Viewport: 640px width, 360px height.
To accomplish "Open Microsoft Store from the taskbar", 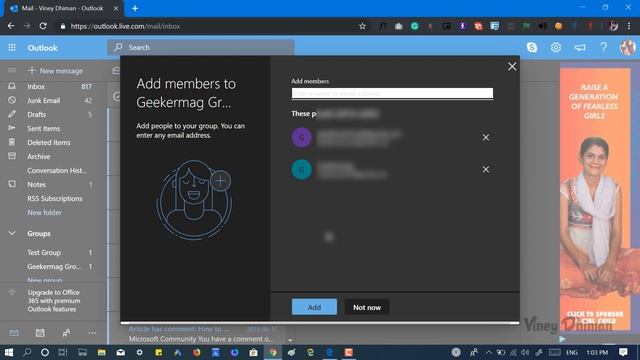I will [x=253, y=352].
